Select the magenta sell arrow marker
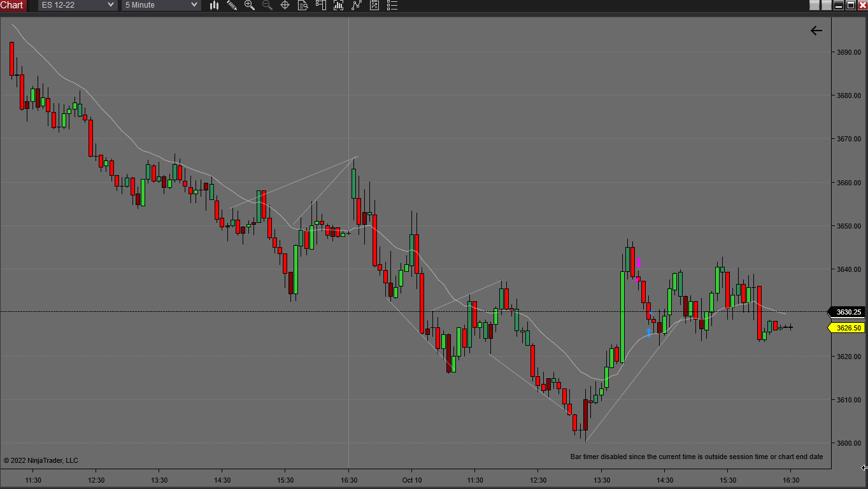 click(x=639, y=263)
